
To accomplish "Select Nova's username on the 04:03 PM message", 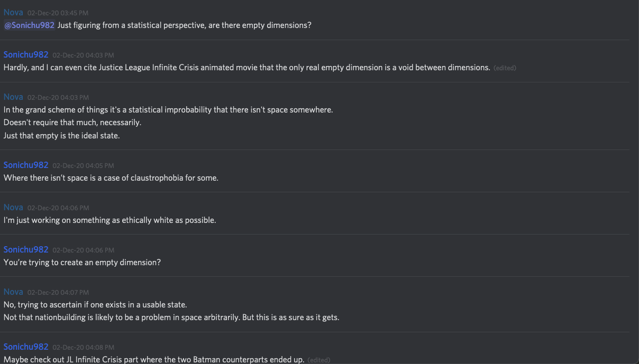I will [13, 97].
